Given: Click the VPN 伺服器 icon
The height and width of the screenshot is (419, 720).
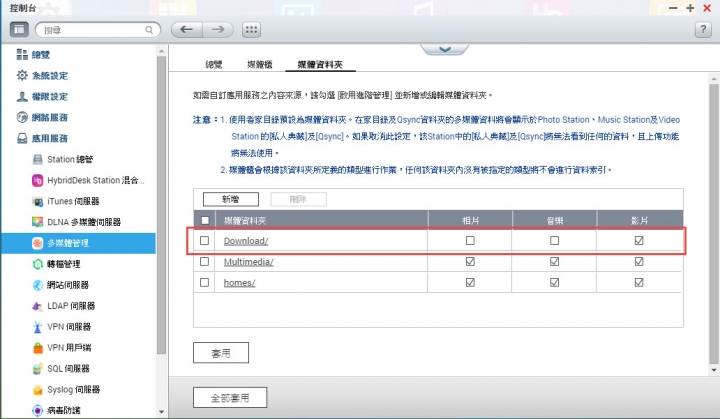Looking at the screenshot, I should [38, 327].
